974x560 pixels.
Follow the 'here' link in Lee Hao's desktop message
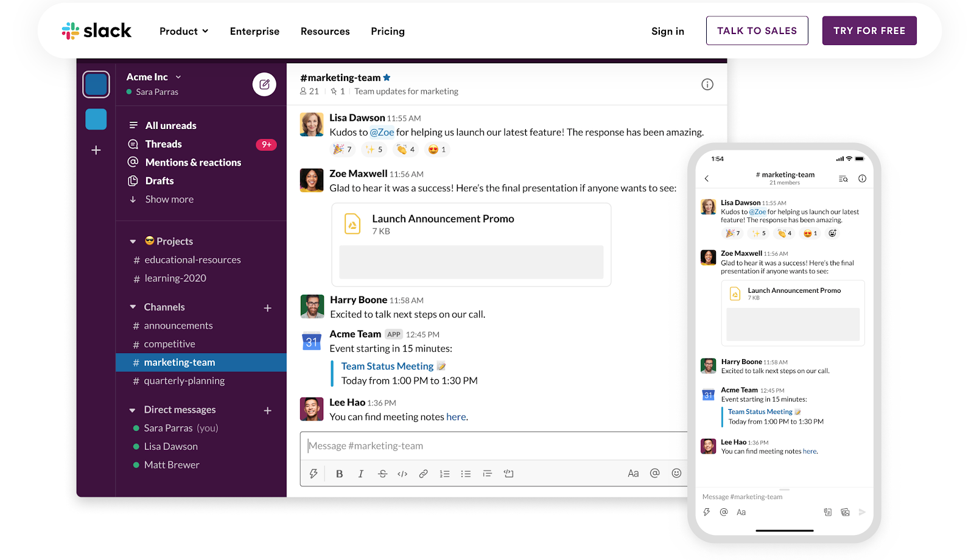(x=456, y=417)
